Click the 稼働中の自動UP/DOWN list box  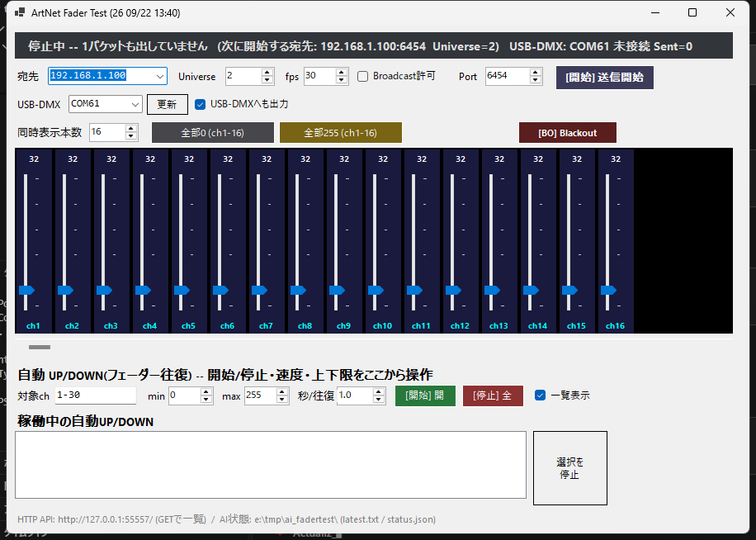(x=271, y=465)
